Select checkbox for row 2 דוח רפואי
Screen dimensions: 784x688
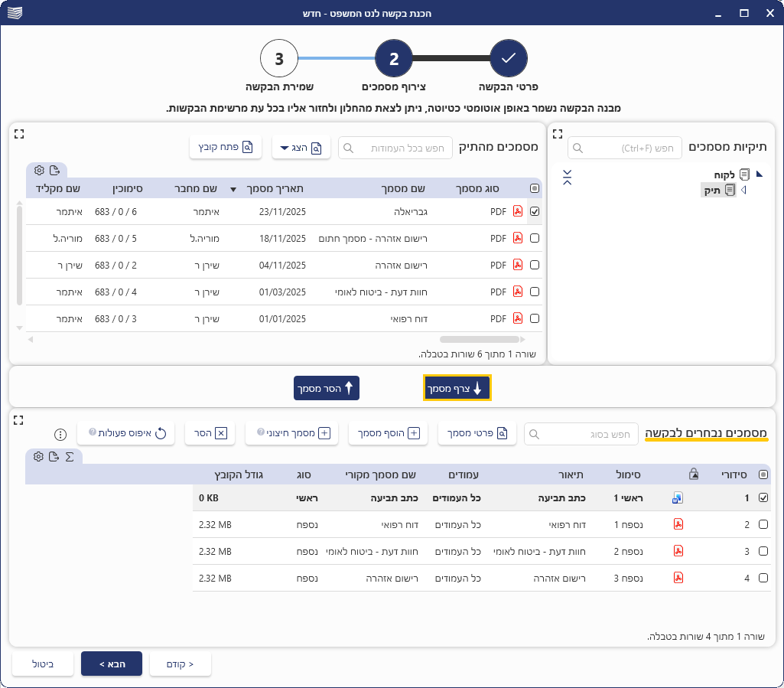pos(763,525)
